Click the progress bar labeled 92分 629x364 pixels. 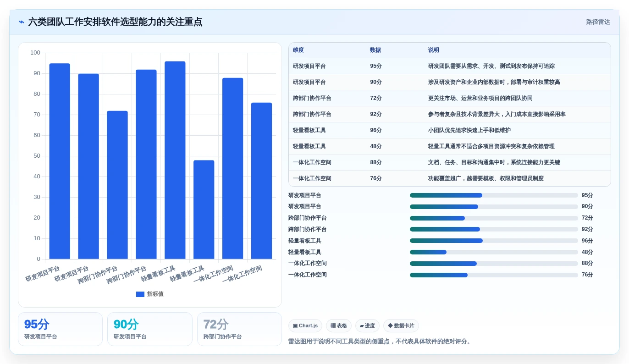point(494,229)
